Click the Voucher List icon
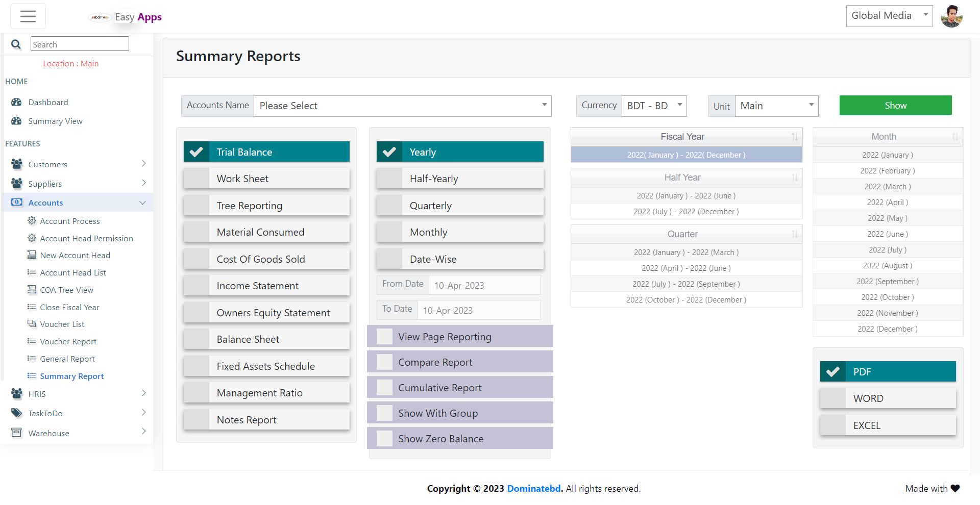The image size is (980, 505). click(32, 324)
